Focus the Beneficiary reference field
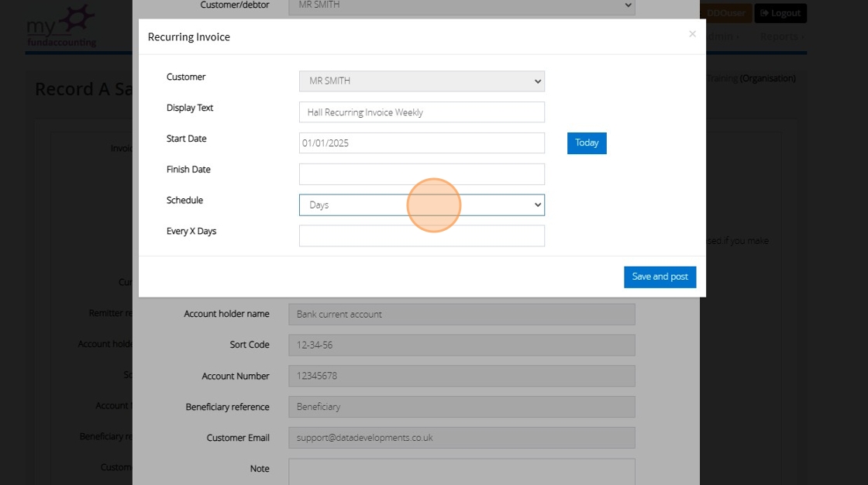This screenshot has height=485, width=868. 461,407
